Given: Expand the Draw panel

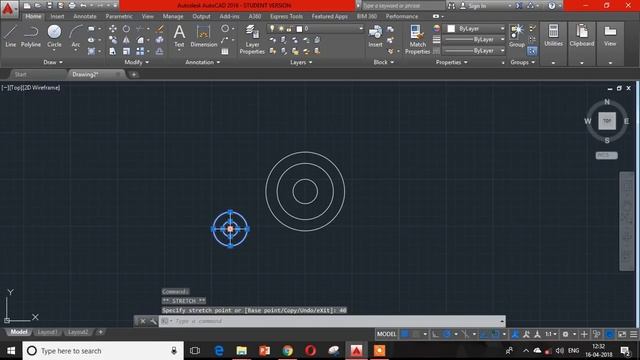Looking at the screenshot, I should point(53,62).
